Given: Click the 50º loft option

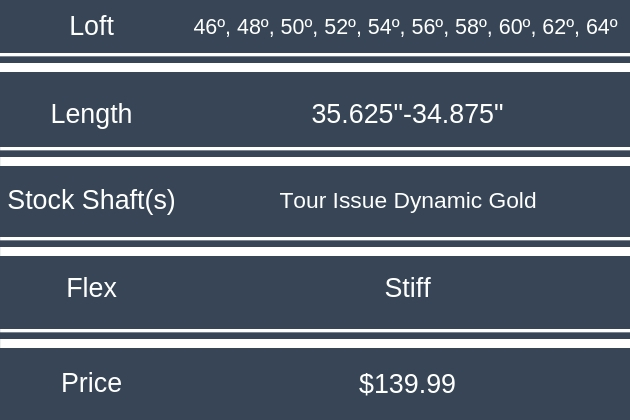Looking at the screenshot, I should 296,28.
